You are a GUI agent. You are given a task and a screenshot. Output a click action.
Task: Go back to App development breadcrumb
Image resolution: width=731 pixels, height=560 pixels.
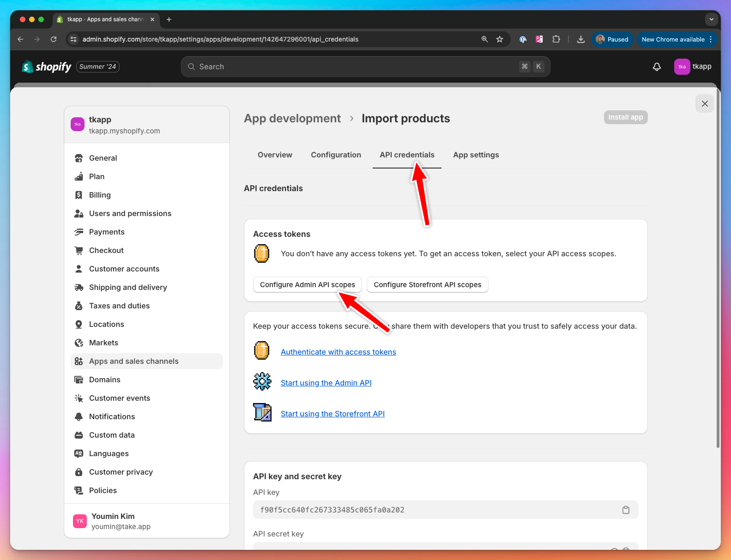[292, 119]
